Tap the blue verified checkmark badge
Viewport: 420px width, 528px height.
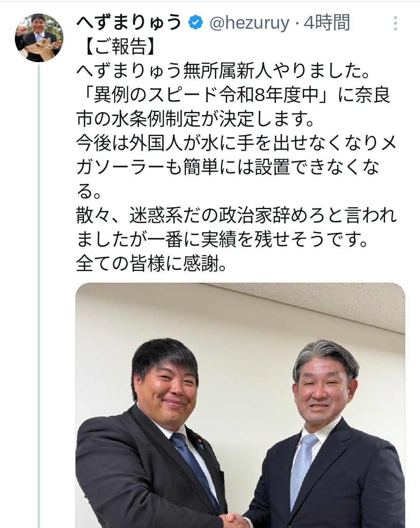(x=195, y=23)
